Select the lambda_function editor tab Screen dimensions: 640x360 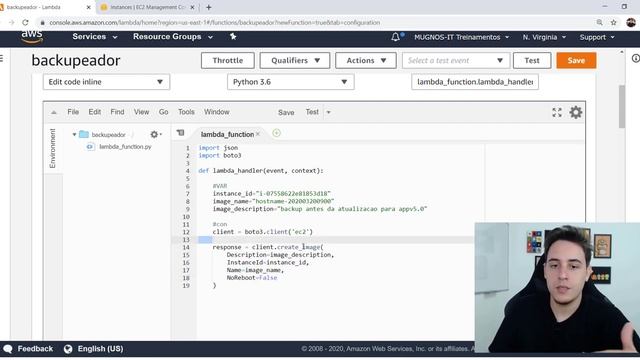pos(227,134)
